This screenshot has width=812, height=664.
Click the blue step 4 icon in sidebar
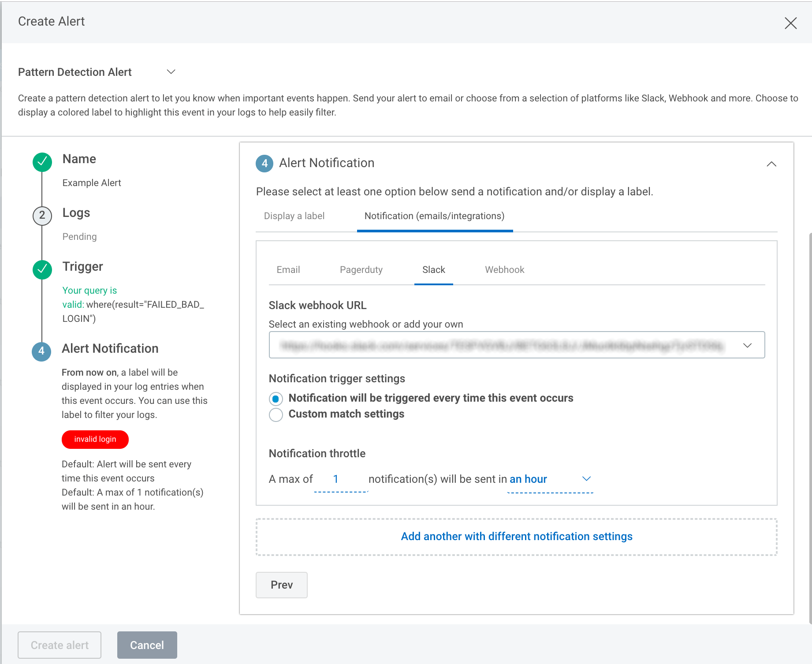[x=41, y=351]
